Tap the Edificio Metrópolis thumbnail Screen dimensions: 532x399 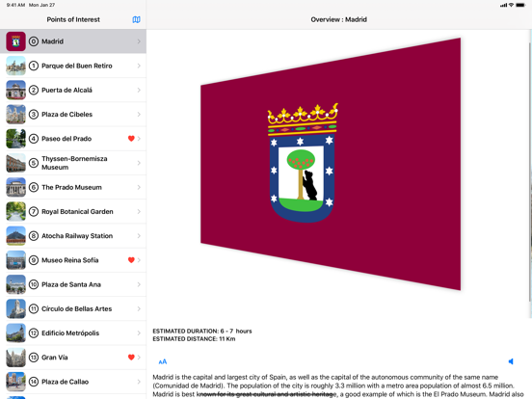(15, 333)
